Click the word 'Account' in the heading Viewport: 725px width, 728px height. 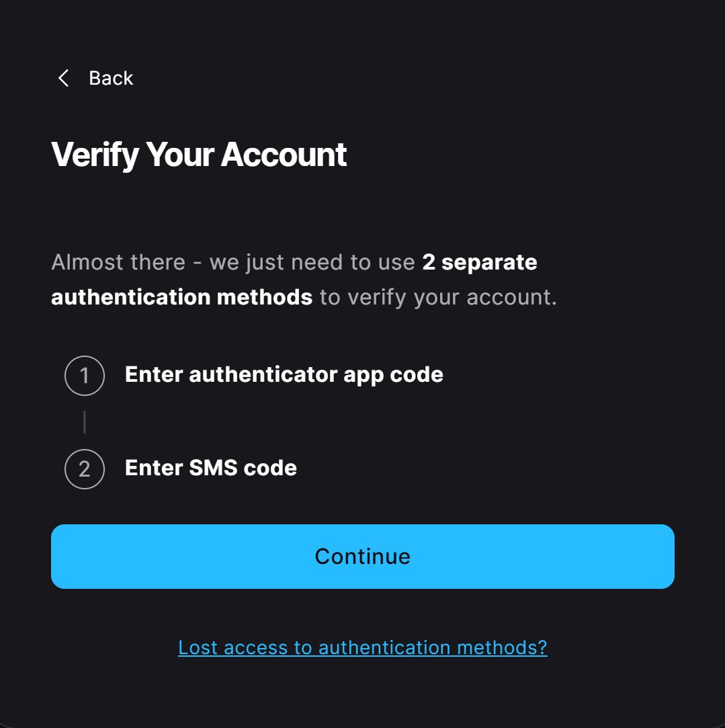click(x=284, y=155)
